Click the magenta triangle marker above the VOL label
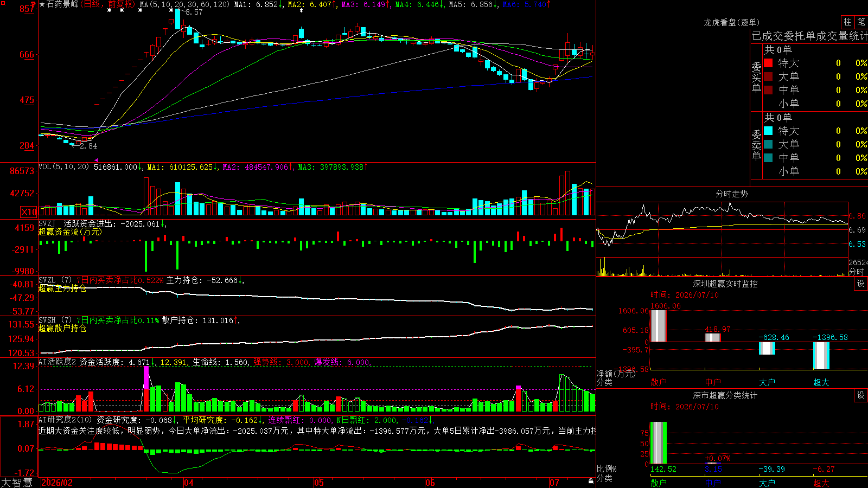868x488 pixels. pos(97,160)
